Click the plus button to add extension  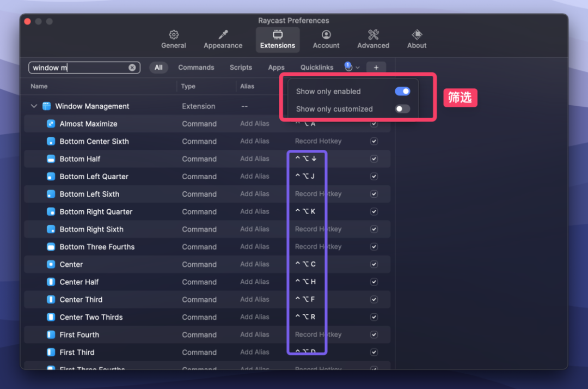[376, 68]
